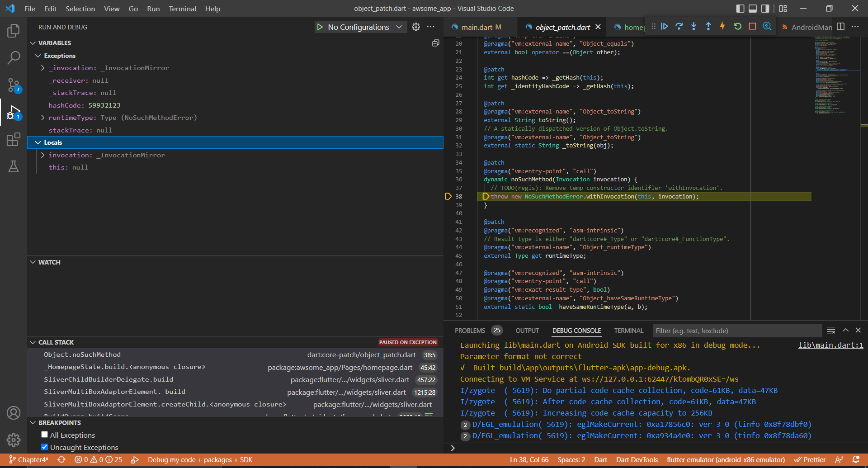Open launch.json via debug gear icon
868x468 pixels.
416,27
